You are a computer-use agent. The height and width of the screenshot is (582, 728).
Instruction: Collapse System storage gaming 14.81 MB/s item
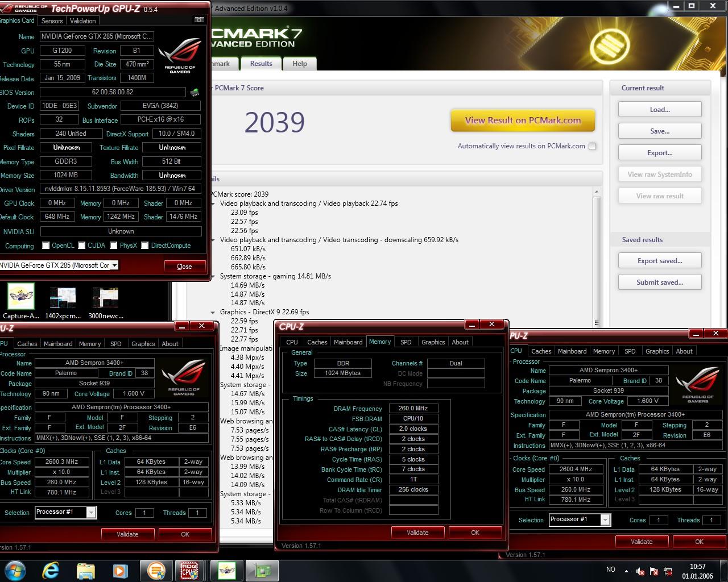pos(213,276)
